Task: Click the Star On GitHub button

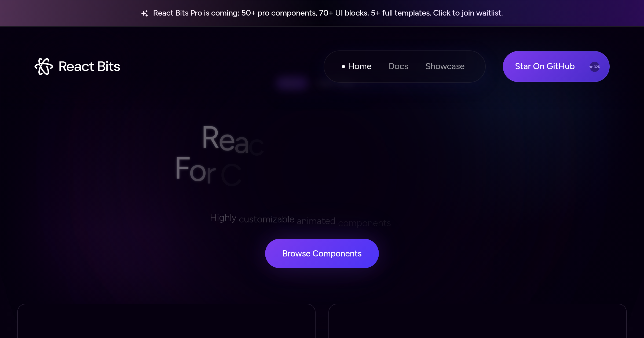Action: point(556,67)
